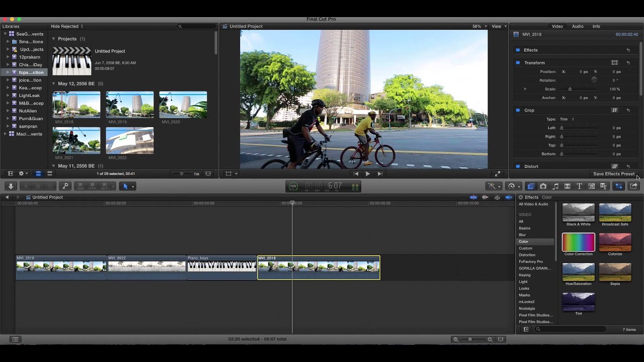
Task: Adjust the browser clip duration slider
Action: (182, 174)
